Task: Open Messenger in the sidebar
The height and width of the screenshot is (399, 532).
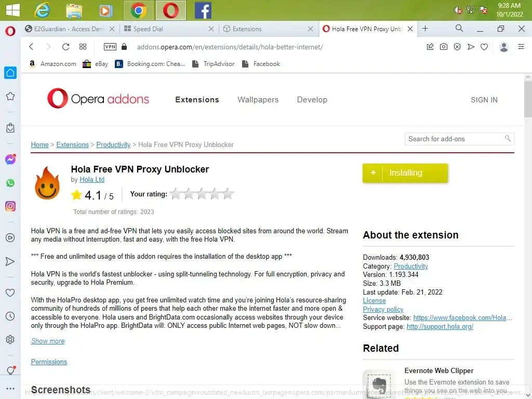Action: (x=10, y=159)
